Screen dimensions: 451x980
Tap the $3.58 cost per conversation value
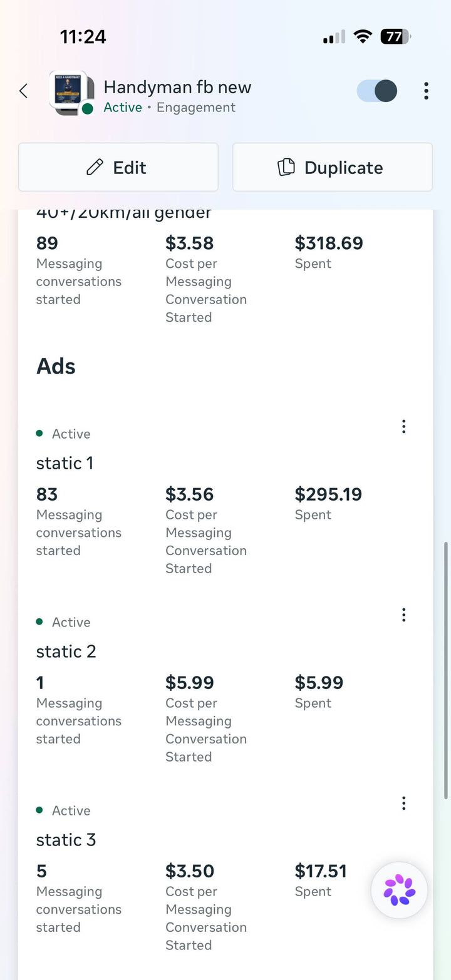pyautogui.click(x=190, y=243)
